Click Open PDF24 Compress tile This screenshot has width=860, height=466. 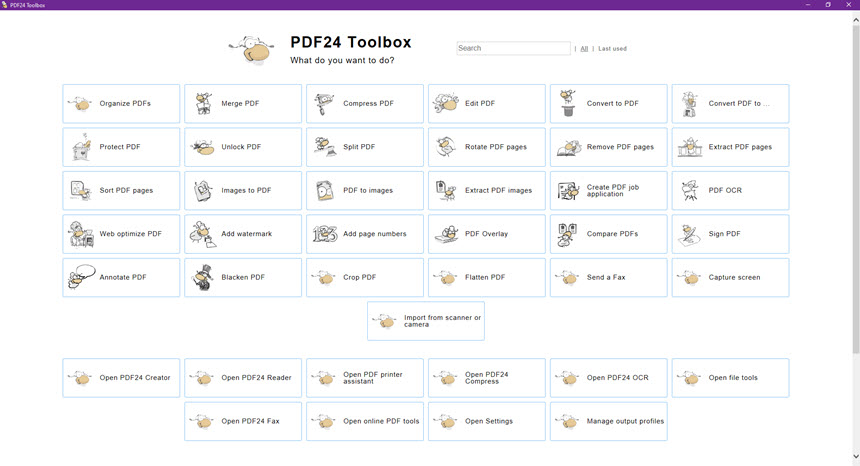pos(486,378)
